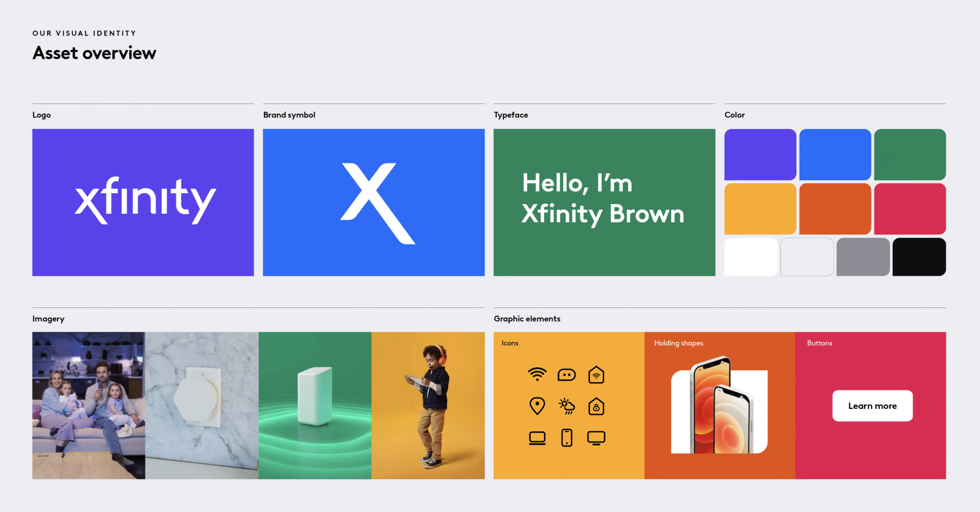
Task: Select the green color swatch
Action: (910, 154)
